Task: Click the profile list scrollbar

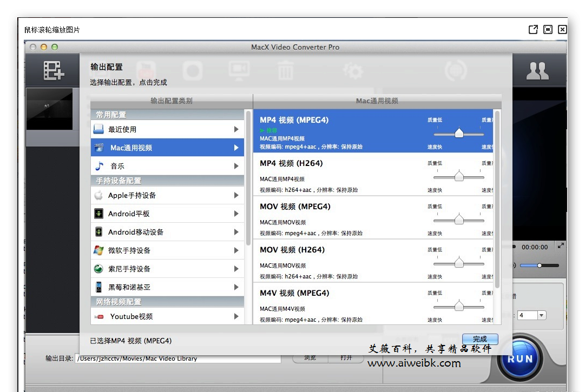Action: tap(497, 200)
